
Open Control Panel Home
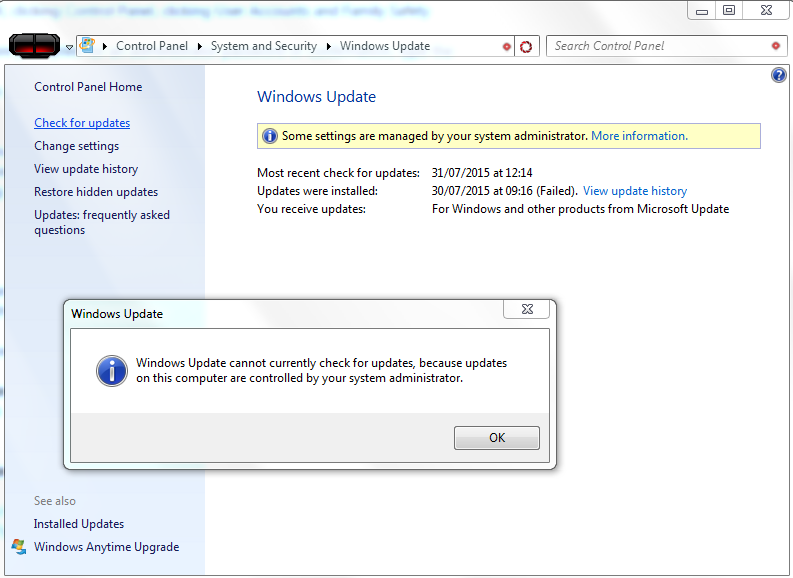coord(88,87)
